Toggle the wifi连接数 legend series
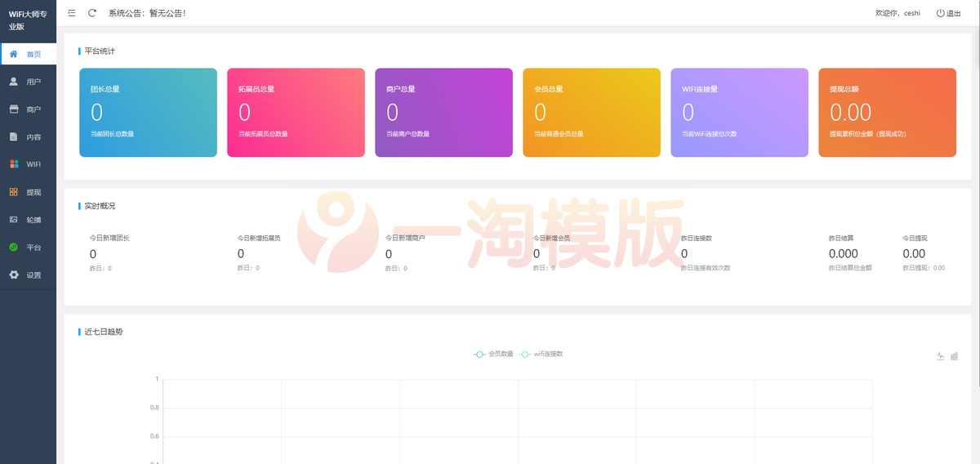 click(x=541, y=354)
